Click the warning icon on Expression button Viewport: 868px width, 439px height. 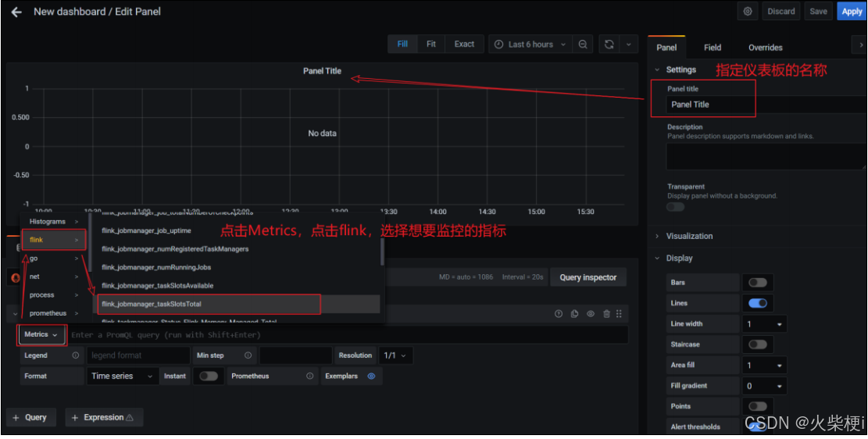click(130, 417)
